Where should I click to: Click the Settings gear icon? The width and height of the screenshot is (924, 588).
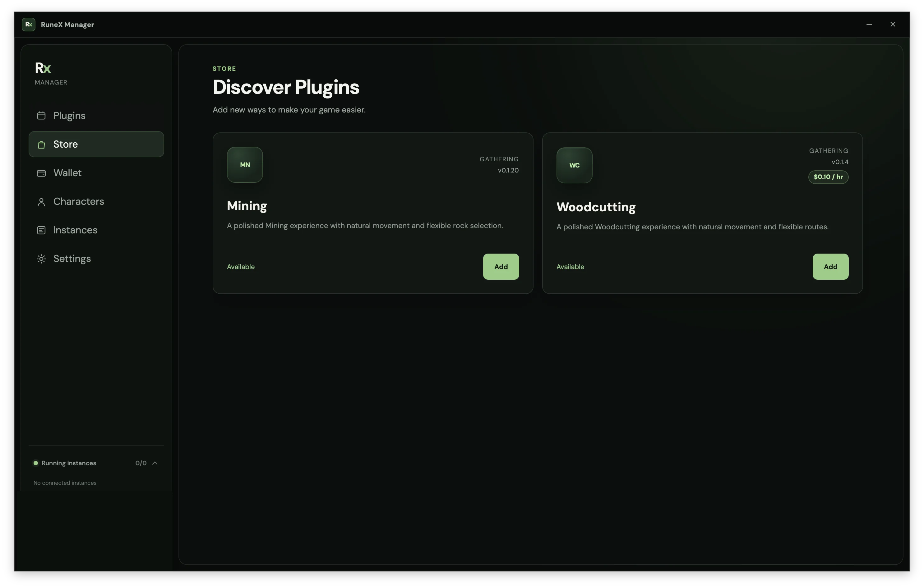[x=41, y=259]
